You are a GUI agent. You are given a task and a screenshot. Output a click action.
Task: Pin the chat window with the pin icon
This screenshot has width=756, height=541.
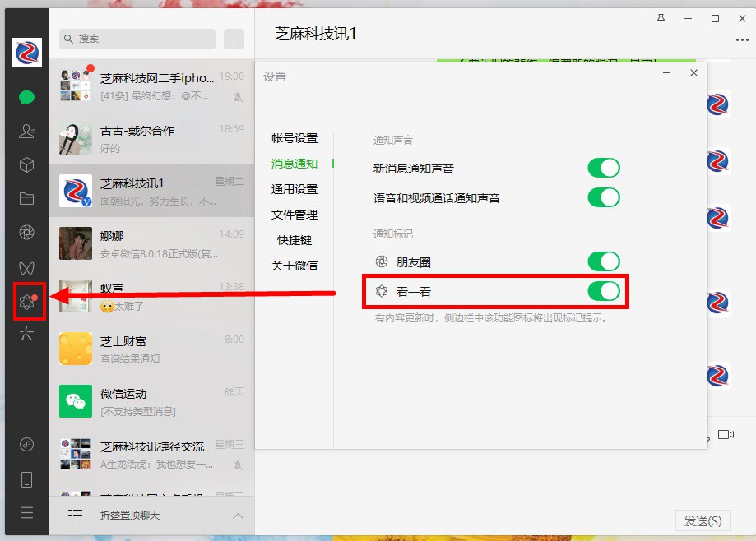click(x=661, y=18)
